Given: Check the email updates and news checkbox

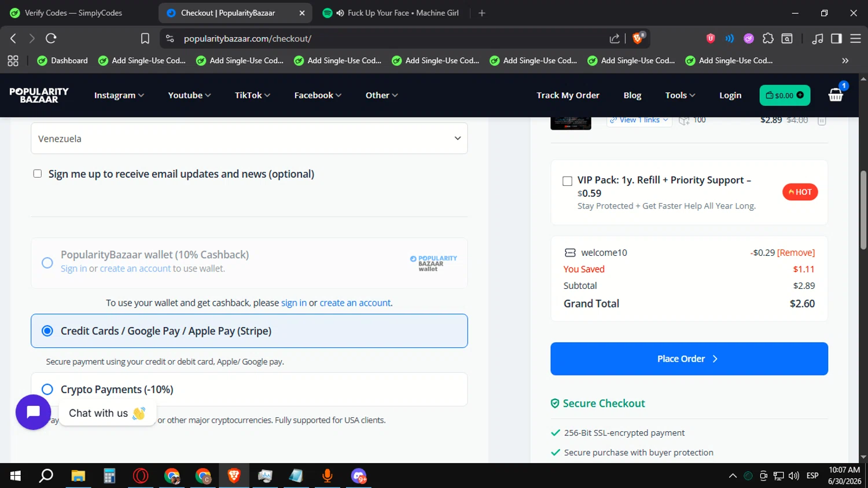Looking at the screenshot, I should tap(38, 174).
